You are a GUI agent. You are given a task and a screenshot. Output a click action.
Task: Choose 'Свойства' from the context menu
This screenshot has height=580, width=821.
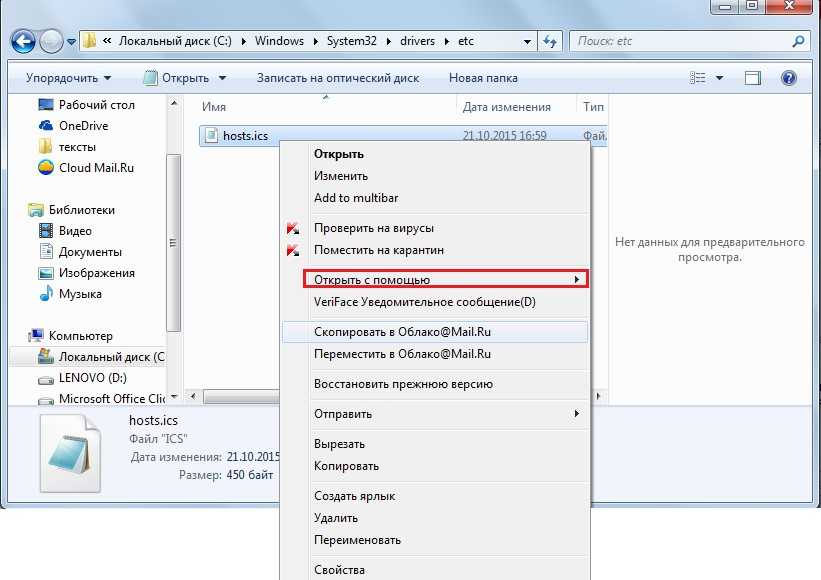339,570
